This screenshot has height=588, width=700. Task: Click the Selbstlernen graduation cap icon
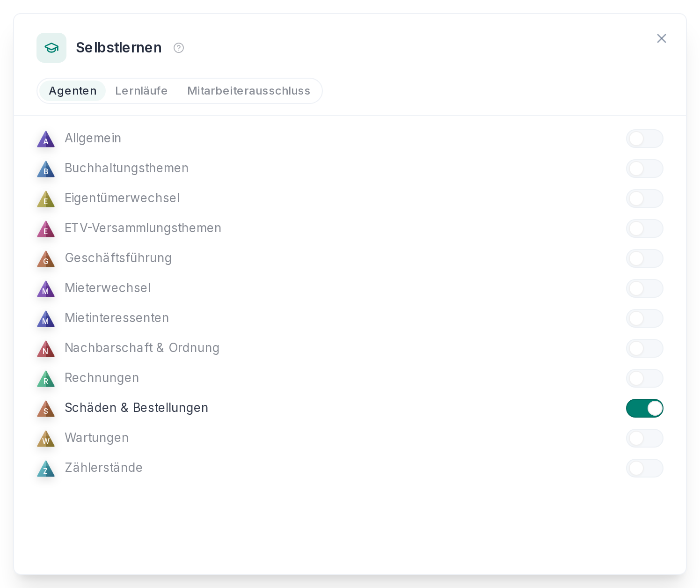click(x=51, y=48)
